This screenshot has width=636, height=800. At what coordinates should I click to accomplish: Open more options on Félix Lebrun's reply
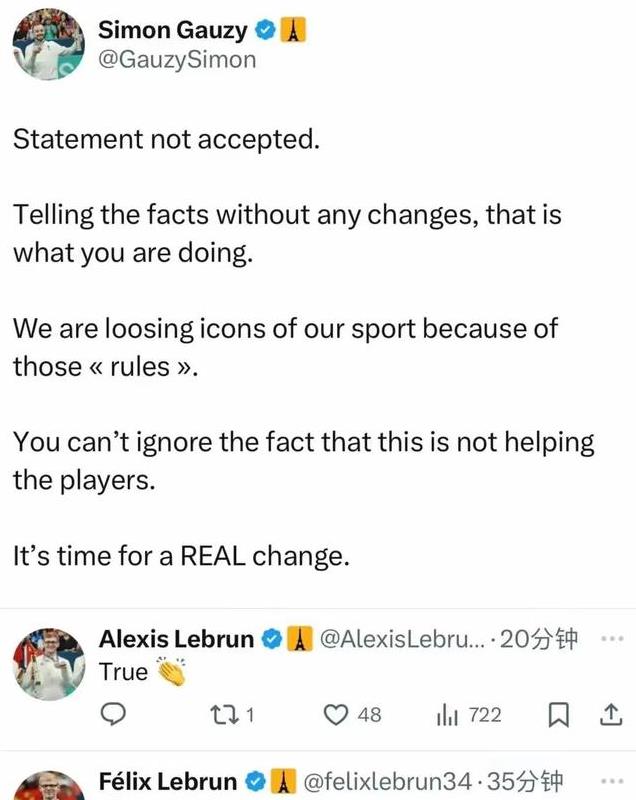pos(608,779)
